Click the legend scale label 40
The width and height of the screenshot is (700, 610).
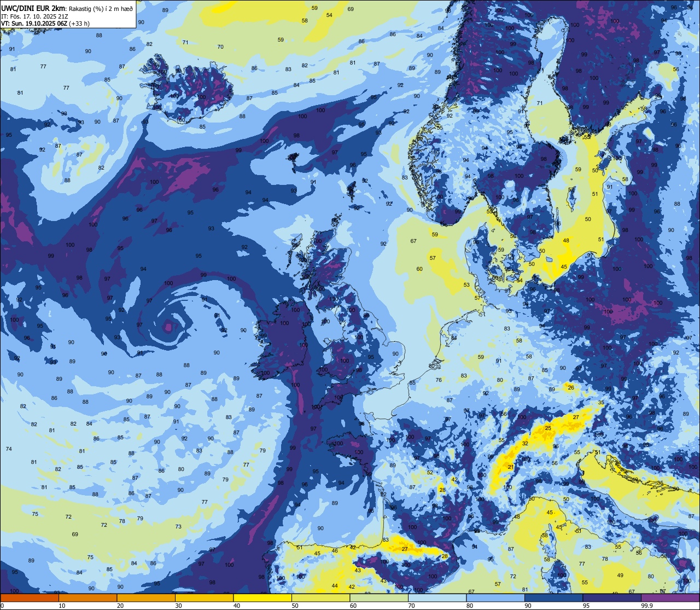237,606
